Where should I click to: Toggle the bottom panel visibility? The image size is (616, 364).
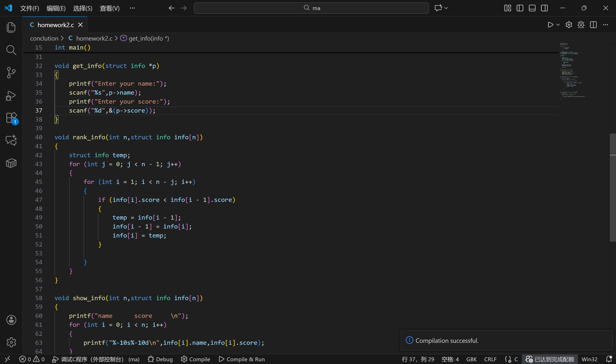click(532, 8)
